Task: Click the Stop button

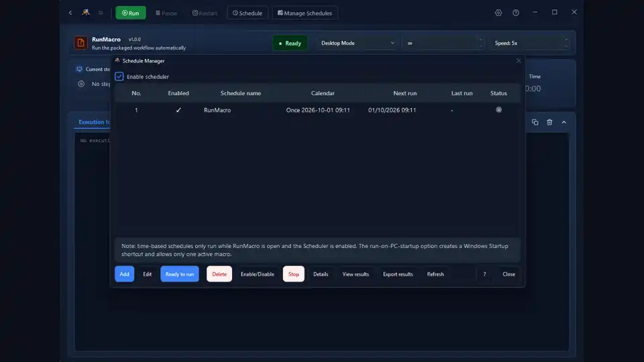Action: point(294,274)
